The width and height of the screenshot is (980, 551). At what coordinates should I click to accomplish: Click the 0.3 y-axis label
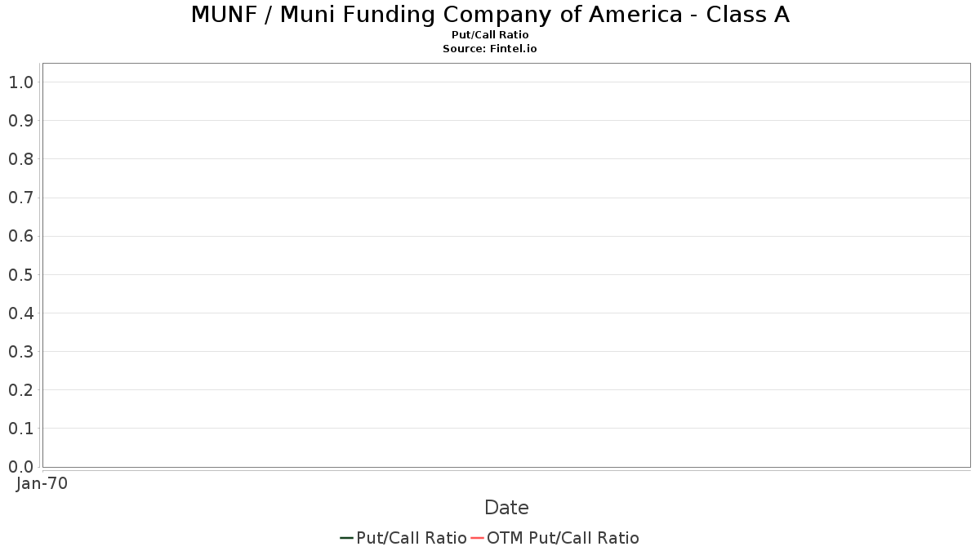pos(20,352)
